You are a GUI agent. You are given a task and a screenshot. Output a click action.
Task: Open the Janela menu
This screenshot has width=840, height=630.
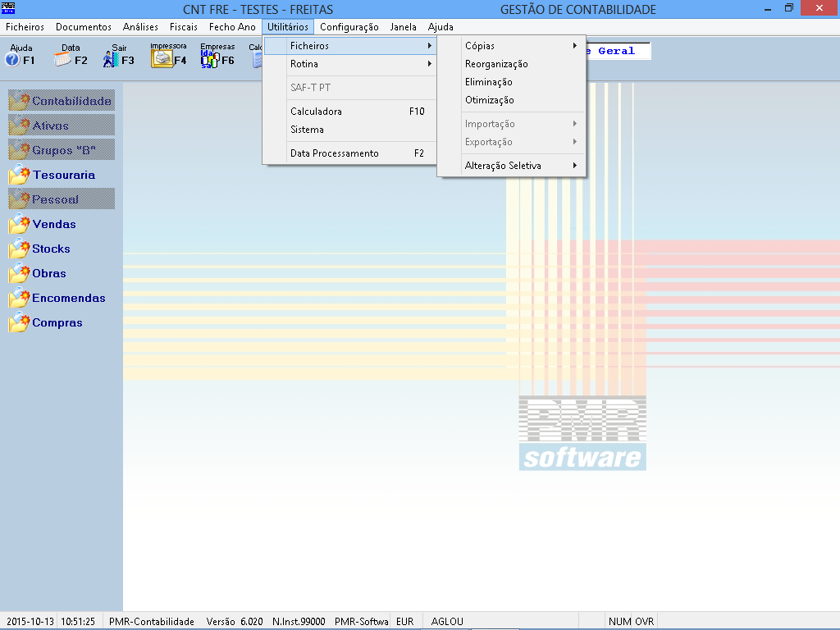coord(404,27)
